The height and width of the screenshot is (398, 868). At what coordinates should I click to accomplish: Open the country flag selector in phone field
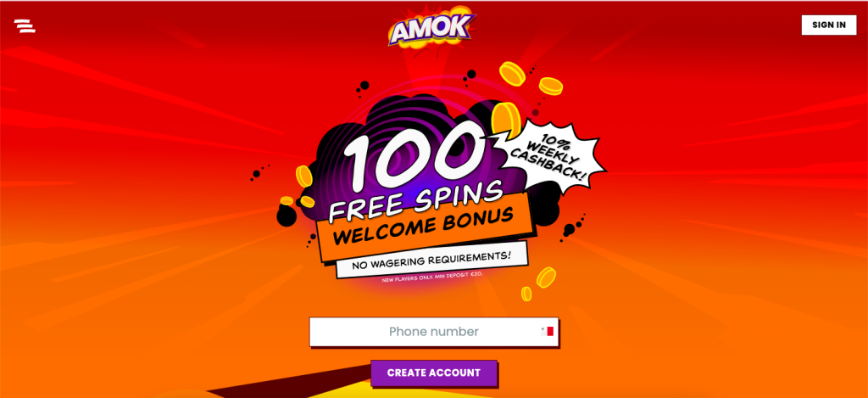point(548,332)
